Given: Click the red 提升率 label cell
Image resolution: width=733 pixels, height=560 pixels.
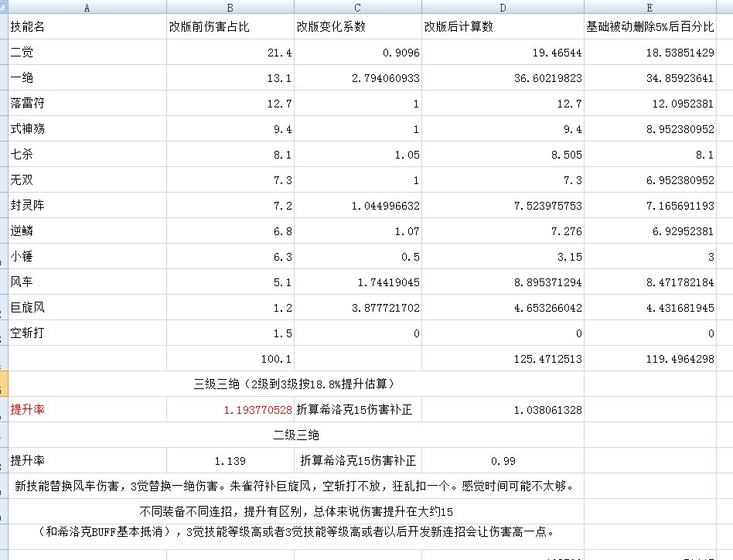Looking at the screenshot, I should [87, 410].
